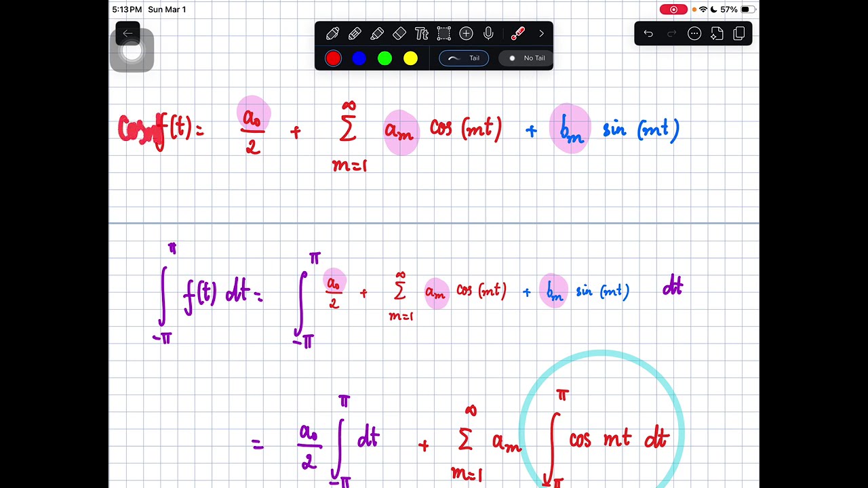Image resolution: width=868 pixels, height=488 pixels.
Task: Select the eraser tool
Action: click(x=399, y=34)
